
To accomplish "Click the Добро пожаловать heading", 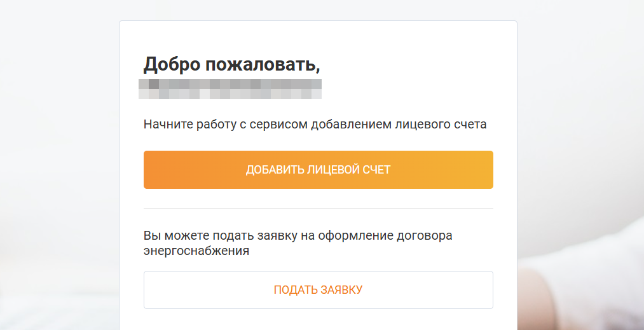I will [231, 64].
